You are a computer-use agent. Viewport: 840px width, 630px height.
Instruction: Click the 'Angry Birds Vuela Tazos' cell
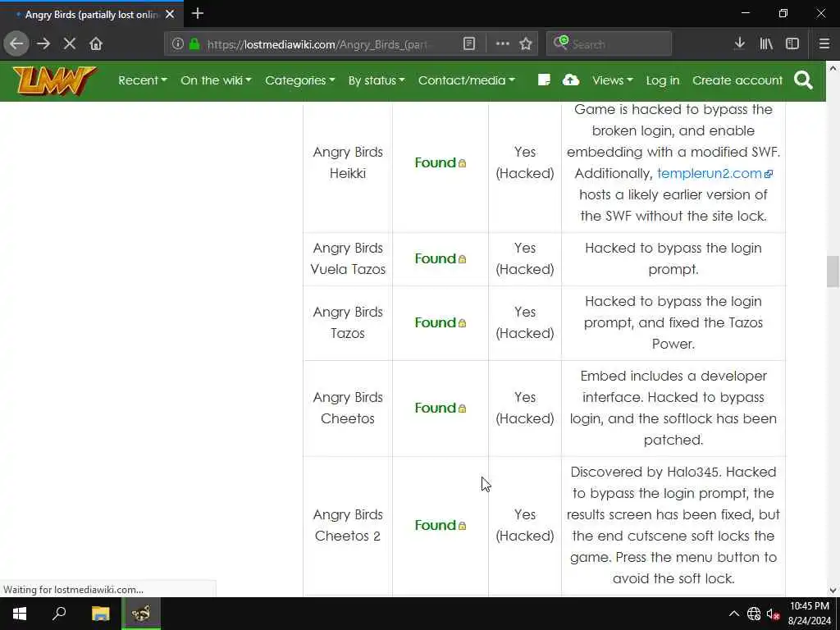[348, 258]
